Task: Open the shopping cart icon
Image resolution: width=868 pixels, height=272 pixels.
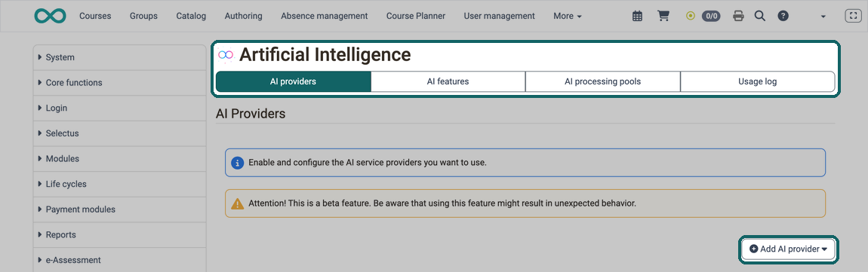Action: point(663,16)
